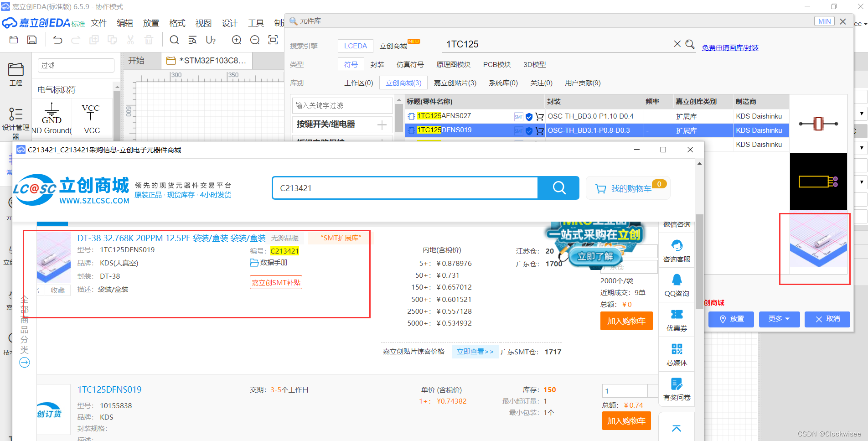Screen dimensions: 868x441
Task: Click the Save icon in toolbar
Action: tap(32, 40)
